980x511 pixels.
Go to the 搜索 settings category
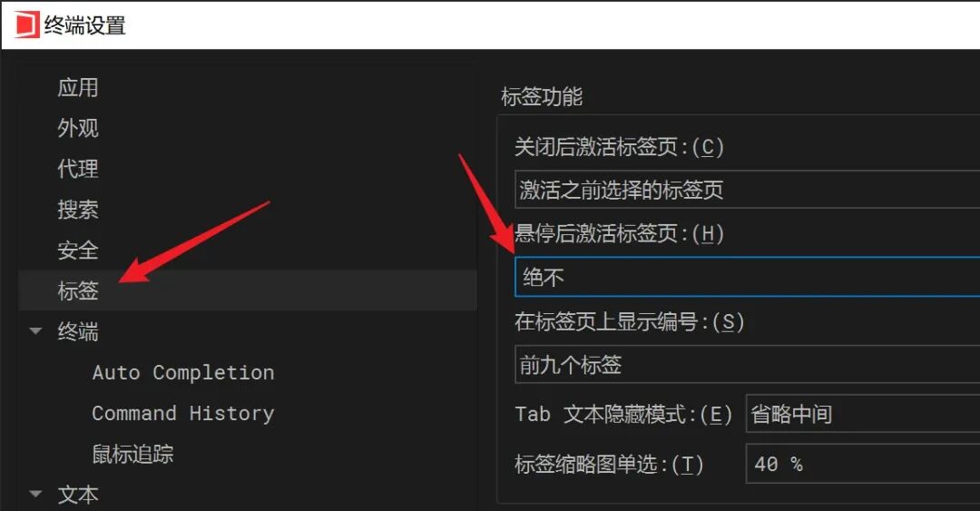[x=78, y=210]
